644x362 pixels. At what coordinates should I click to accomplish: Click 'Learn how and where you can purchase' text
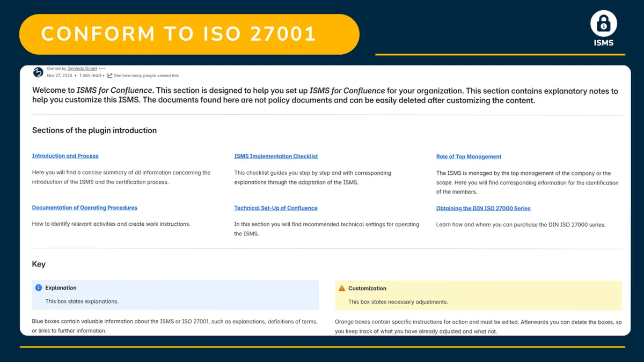coord(521,225)
